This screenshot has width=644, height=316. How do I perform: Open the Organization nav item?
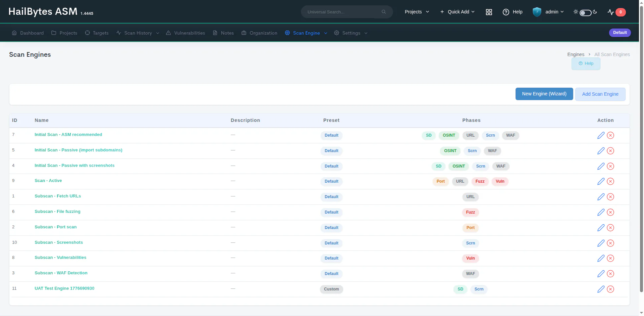coord(259,33)
